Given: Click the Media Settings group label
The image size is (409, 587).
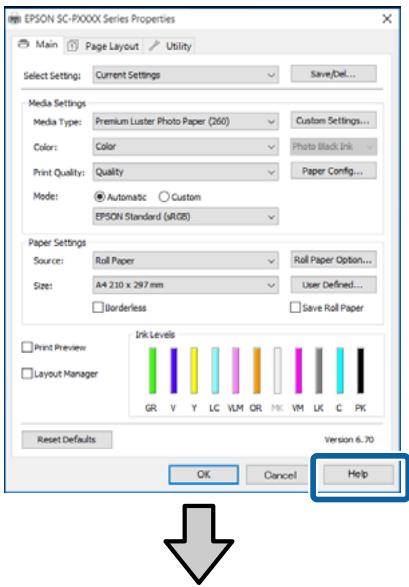Looking at the screenshot, I should [57, 103].
